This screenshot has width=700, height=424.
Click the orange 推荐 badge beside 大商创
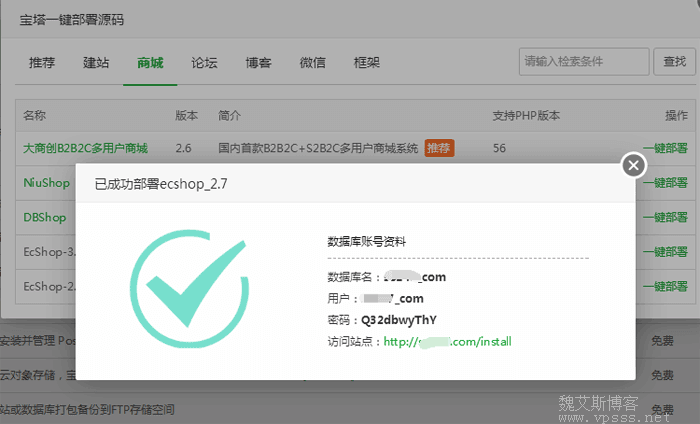(x=439, y=148)
